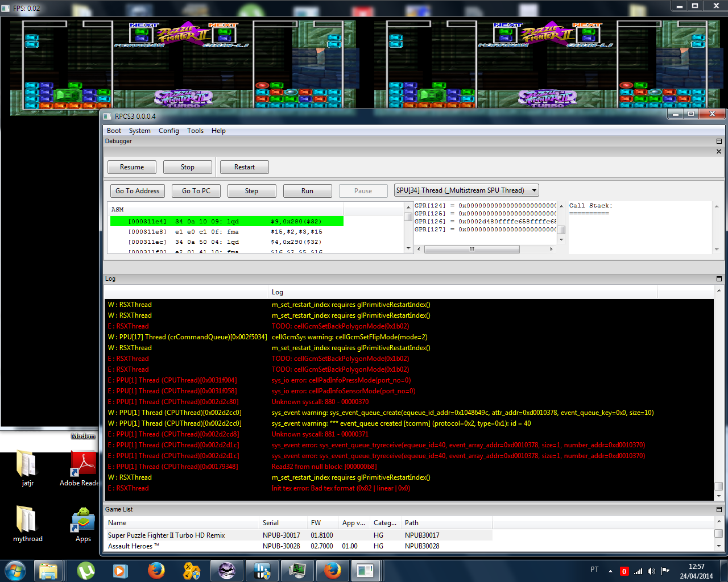Image resolution: width=728 pixels, height=582 pixels.
Task: Click the Debugger panel float icon
Action: (x=719, y=141)
